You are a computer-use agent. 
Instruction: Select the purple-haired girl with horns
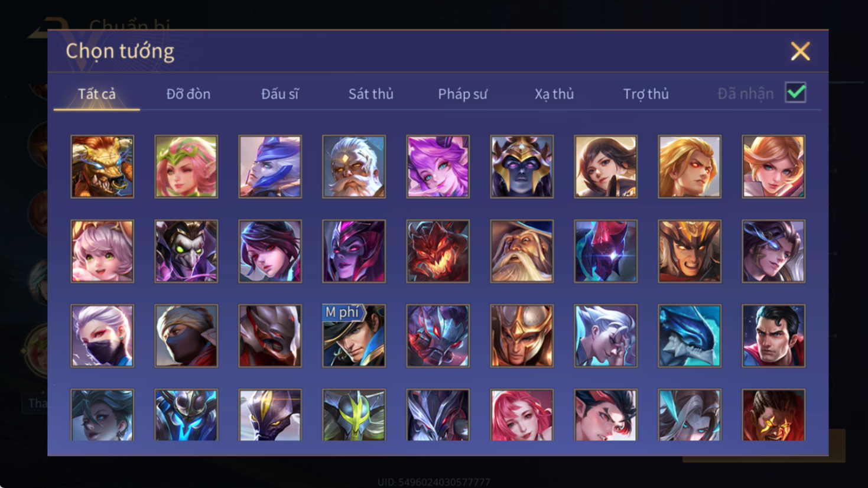click(438, 167)
